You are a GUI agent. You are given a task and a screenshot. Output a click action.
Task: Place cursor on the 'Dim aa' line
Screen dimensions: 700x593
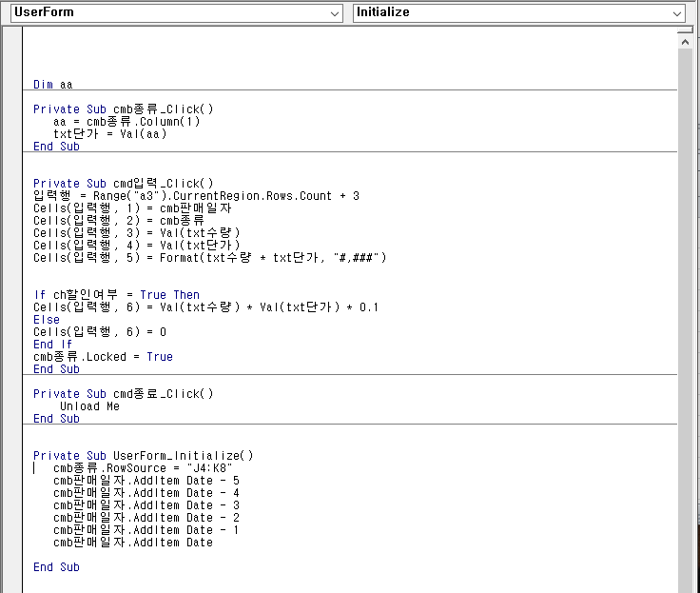[x=53, y=85]
